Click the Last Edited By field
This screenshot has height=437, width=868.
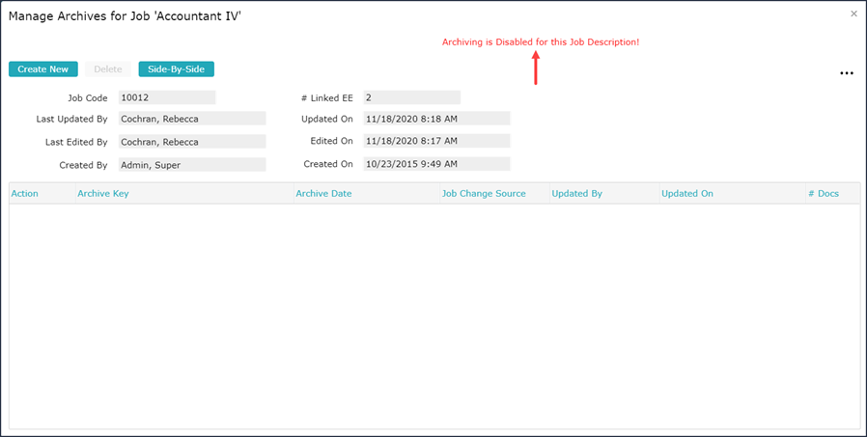(191, 142)
